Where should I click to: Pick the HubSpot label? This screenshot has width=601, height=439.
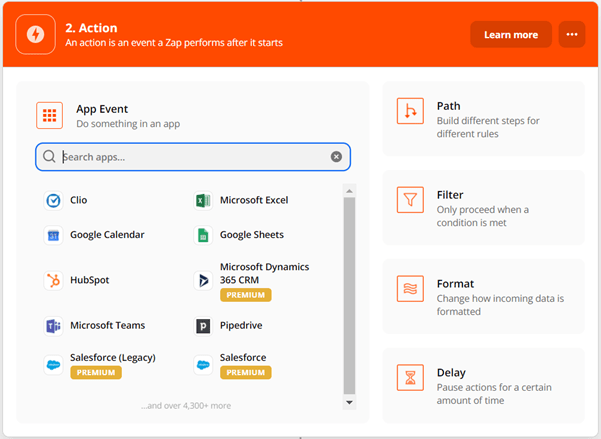(x=89, y=280)
